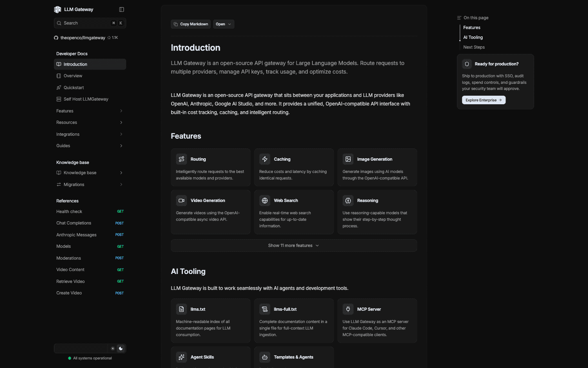The image size is (588, 368).
Task: Show 11 more features
Action: point(294,245)
